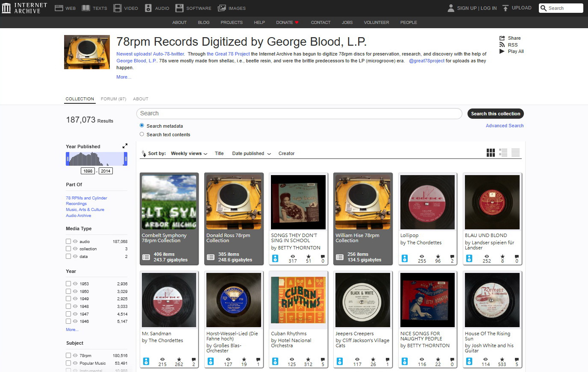Click collection list icon on Cornbelt Symphony card
Image resolution: width=588 pixels, height=372 pixels.
[x=146, y=257]
